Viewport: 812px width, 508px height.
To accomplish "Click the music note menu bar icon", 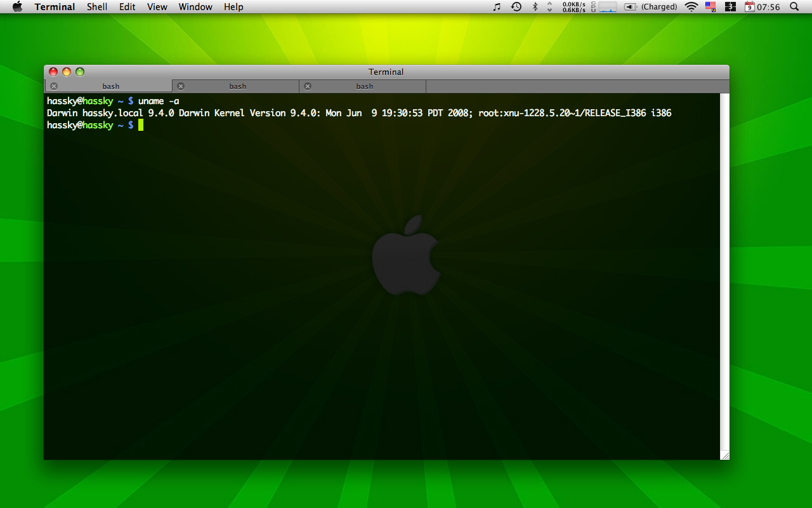I will point(497,7).
